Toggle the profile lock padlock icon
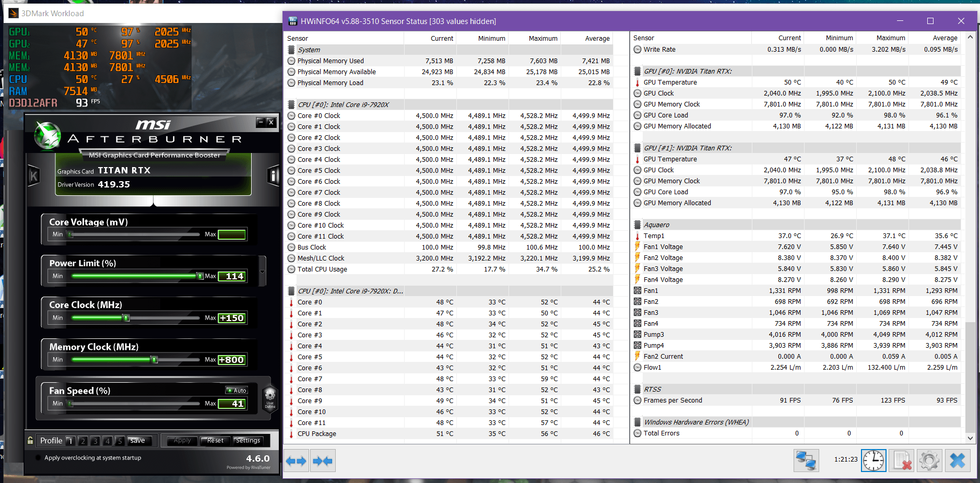Viewport: 980px width, 483px height. 31,440
